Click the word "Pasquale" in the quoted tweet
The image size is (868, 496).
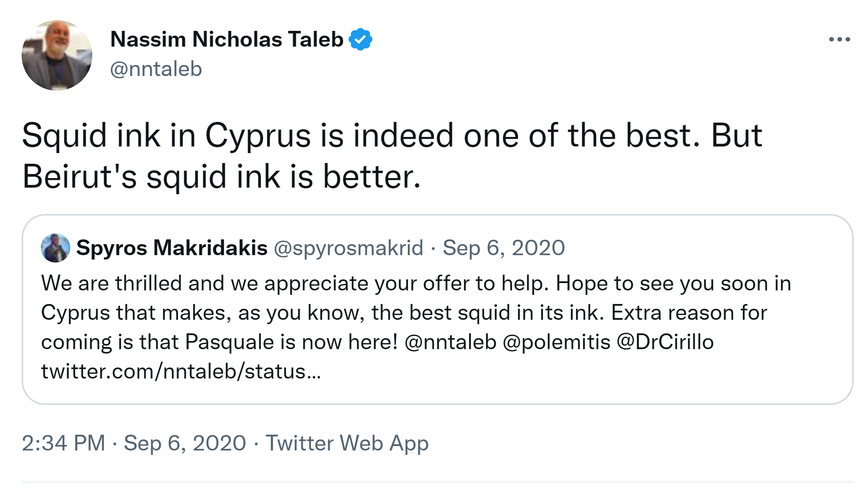click(x=229, y=342)
